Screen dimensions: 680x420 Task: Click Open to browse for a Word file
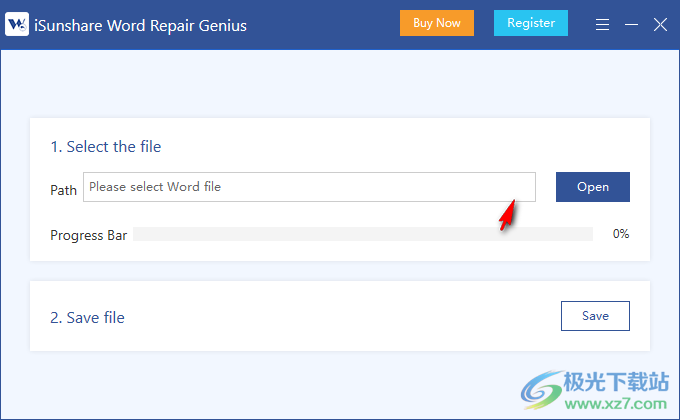coord(593,187)
